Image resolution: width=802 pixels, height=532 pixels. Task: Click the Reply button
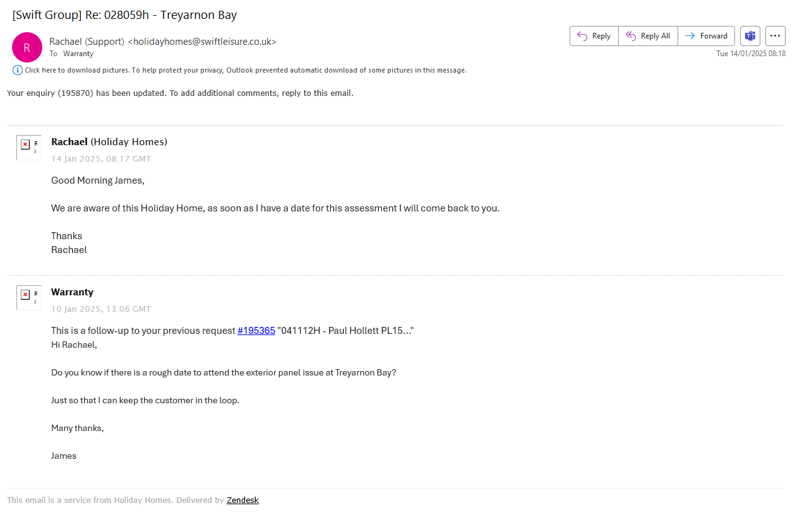(x=594, y=36)
